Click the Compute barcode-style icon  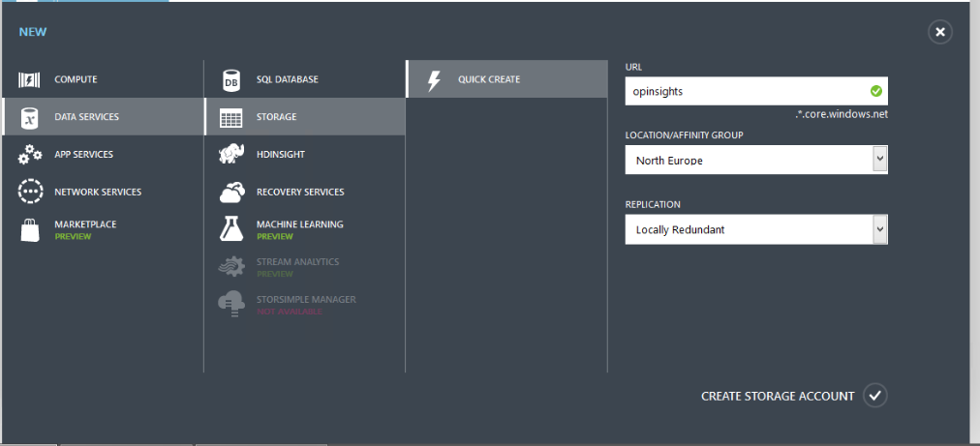coord(30,79)
